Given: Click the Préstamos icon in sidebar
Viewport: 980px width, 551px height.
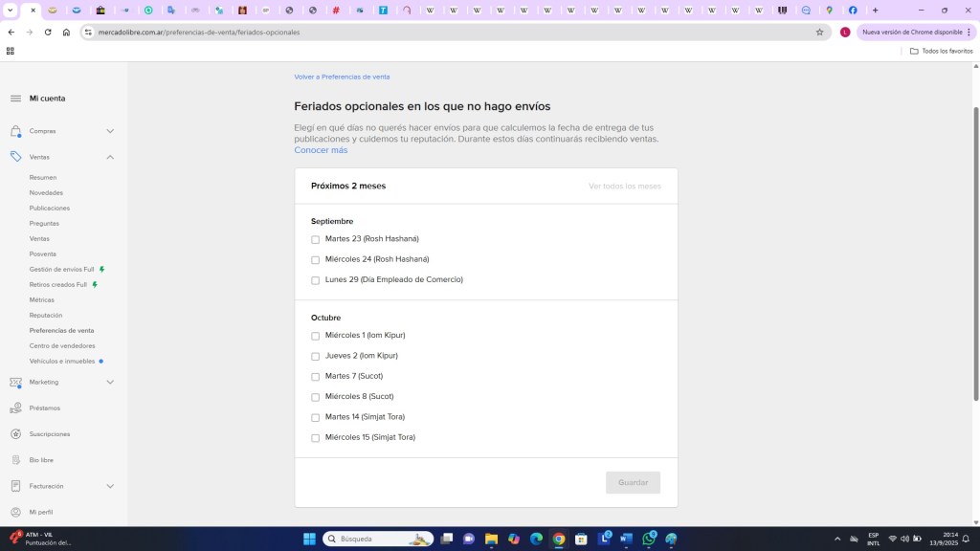Looking at the screenshot, I should click(x=15, y=408).
